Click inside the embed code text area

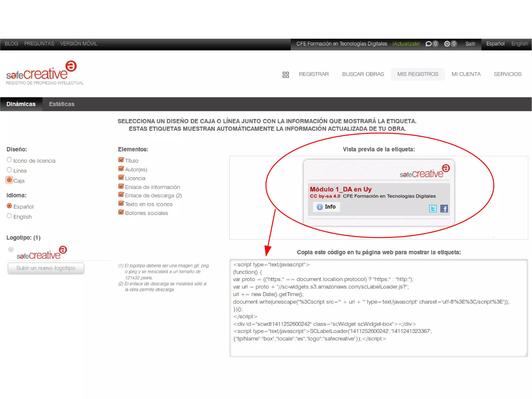pyautogui.click(x=378, y=308)
